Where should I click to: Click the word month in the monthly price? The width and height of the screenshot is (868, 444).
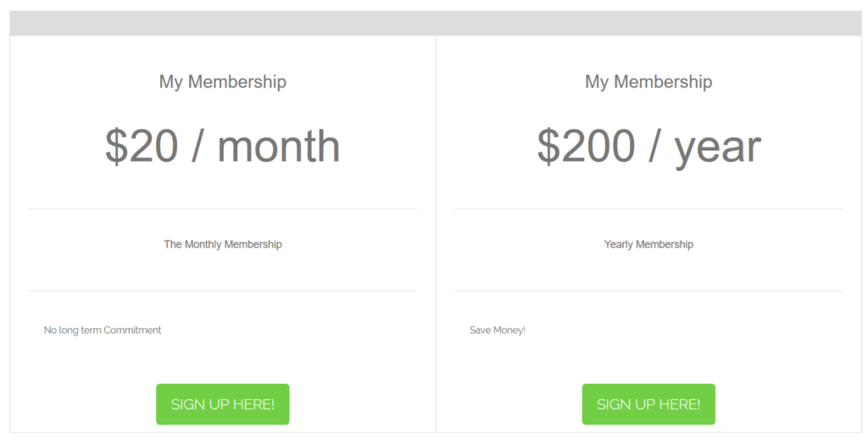pyautogui.click(x=278, y=146)
